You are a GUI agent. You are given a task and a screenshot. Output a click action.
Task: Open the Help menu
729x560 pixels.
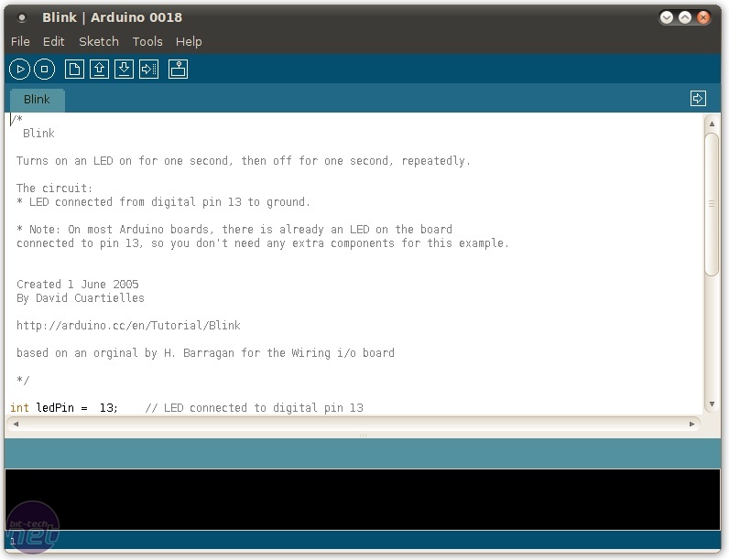189,42
